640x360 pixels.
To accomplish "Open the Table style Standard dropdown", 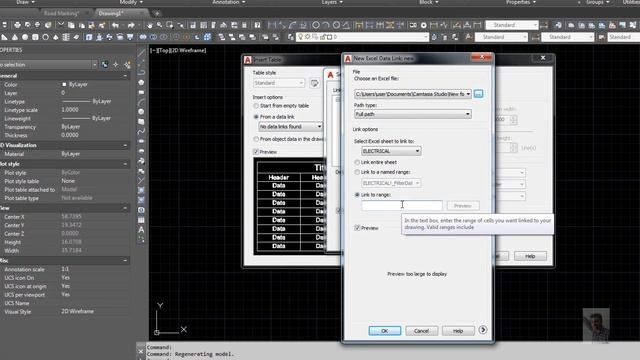I will click(x=279, y=83).
